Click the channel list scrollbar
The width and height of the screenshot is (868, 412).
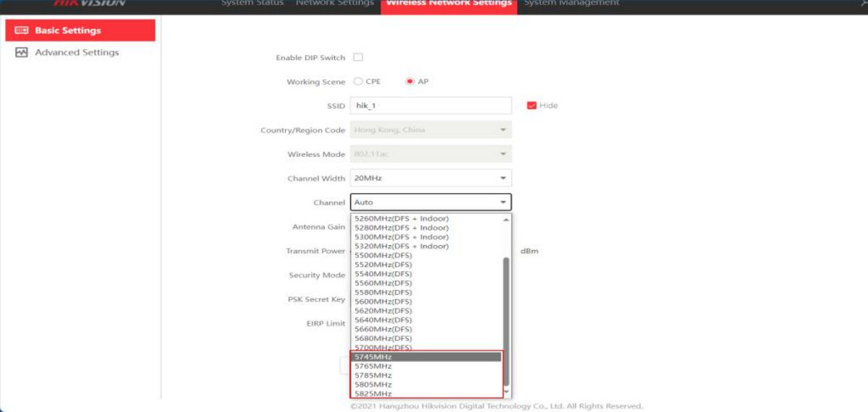tap(506, 318)
